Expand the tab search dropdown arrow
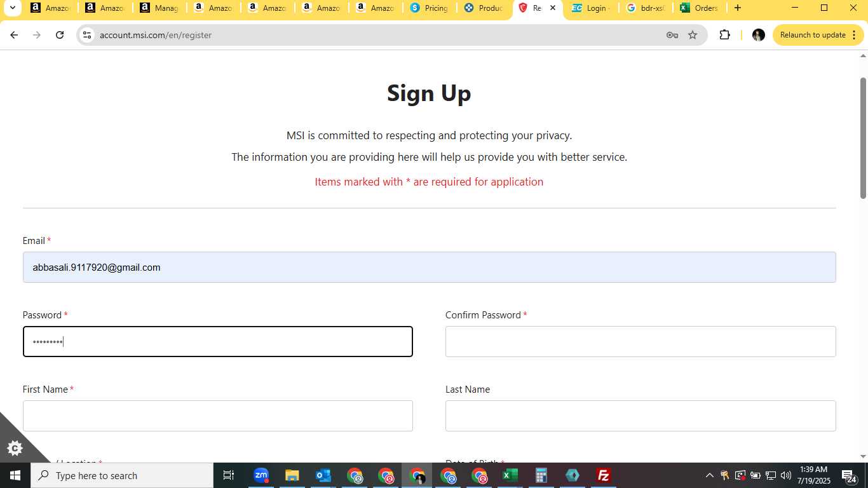The image size is (868, 488). click(12, 8)
